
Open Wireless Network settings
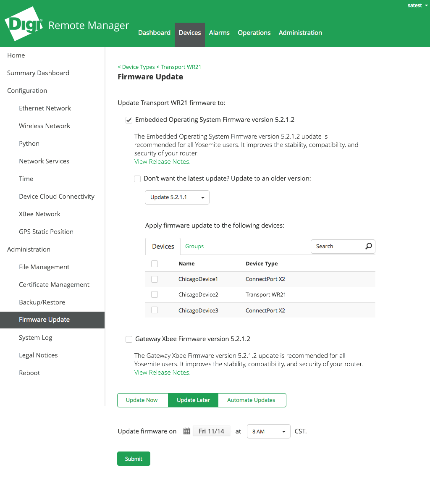tap(45, 126)
